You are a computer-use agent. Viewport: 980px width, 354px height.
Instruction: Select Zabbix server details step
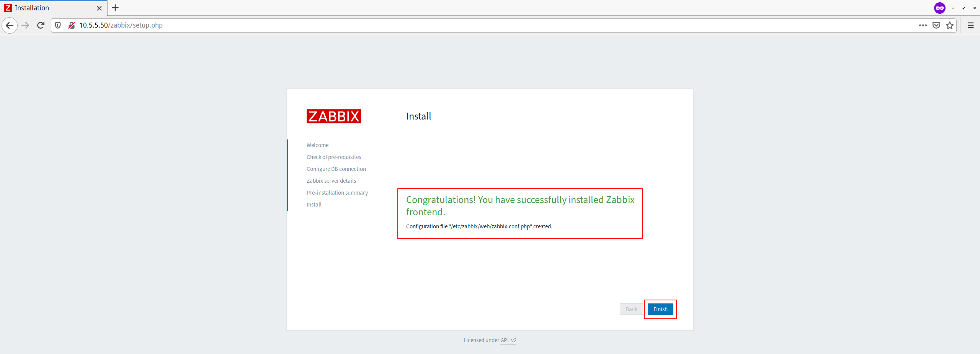(331, 181)
